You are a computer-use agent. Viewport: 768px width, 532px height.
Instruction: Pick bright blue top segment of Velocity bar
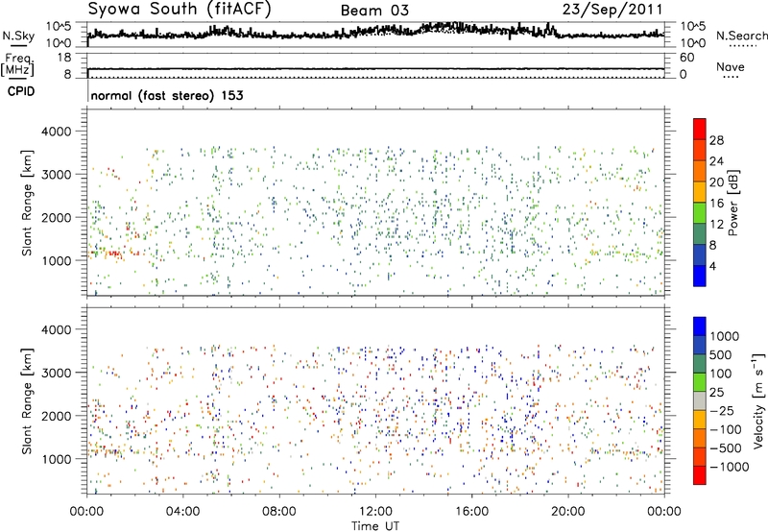[700, 326]
